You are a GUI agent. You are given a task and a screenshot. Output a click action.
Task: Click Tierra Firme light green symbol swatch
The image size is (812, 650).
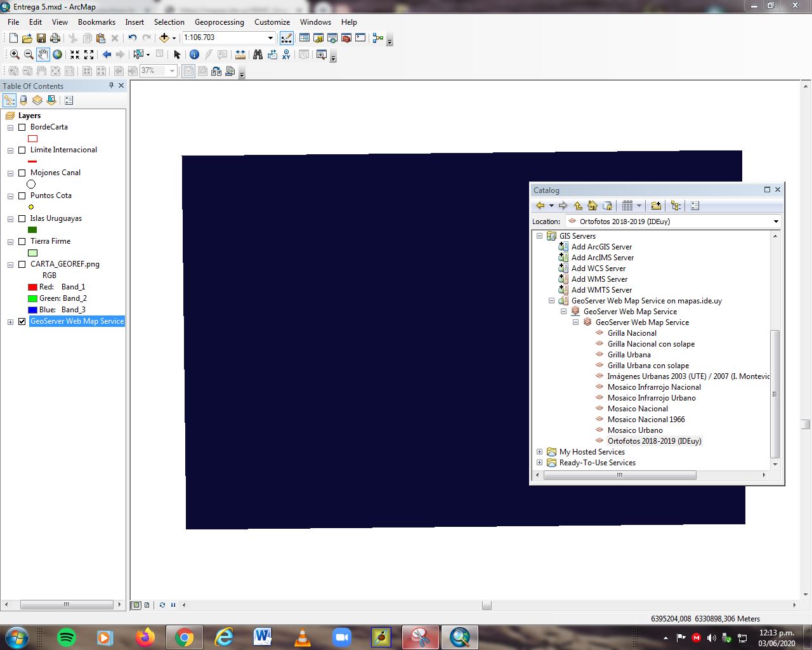(32, 253)
